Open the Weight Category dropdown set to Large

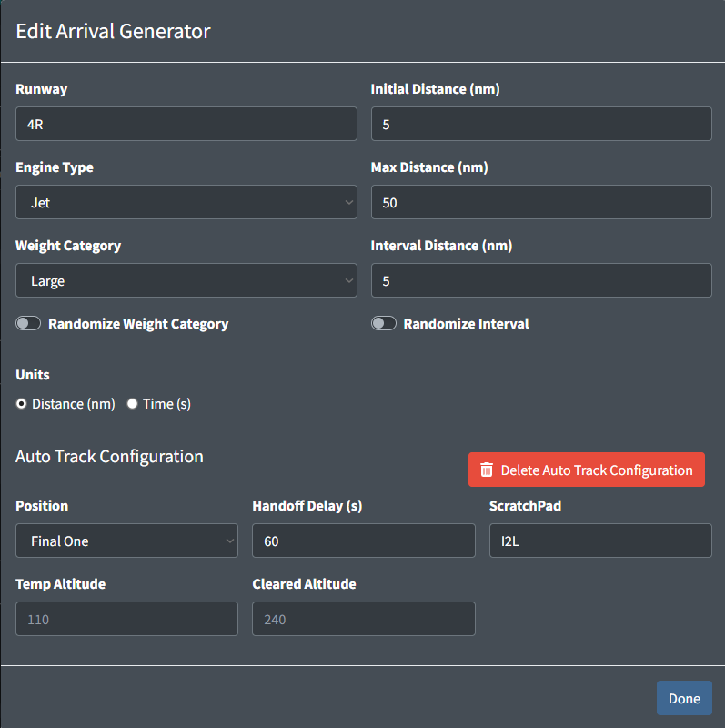(x=186, y=280)
